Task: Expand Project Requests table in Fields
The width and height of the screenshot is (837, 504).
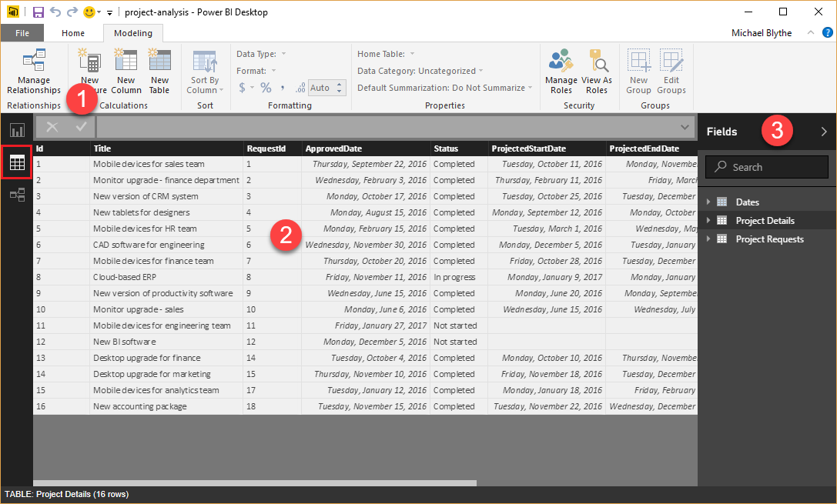Action: (x=708, y=239)
